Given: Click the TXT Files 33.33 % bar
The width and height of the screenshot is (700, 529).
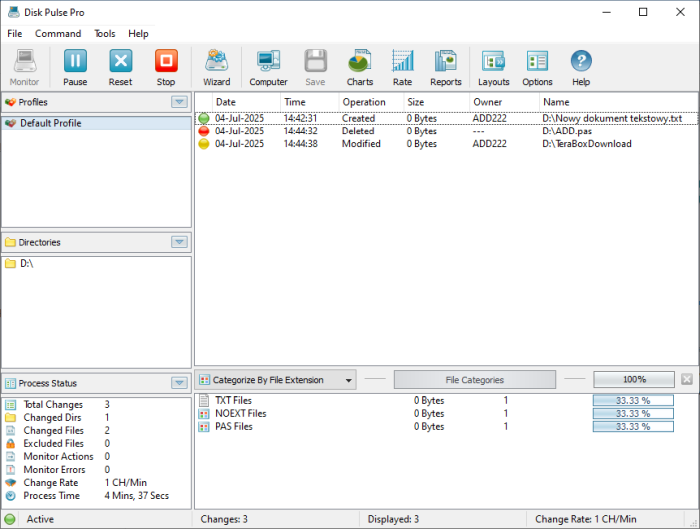Looking at the screenshot, I should click(x=633, y=400).
